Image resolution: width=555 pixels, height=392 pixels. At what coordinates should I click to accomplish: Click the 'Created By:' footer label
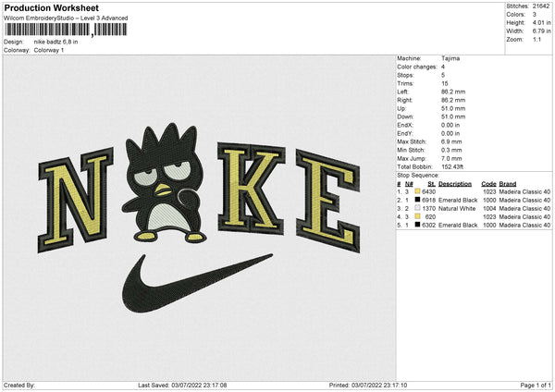pyautogui.click(x=19, y=386)
